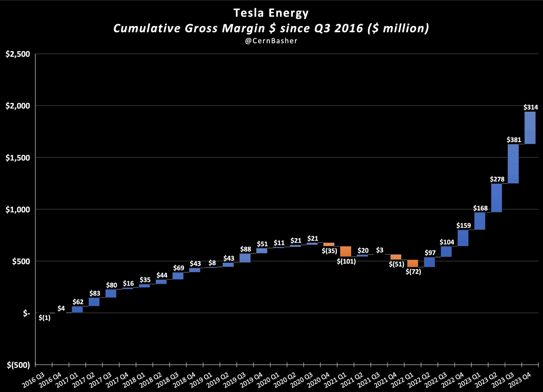This screenshot has width=543, height=392.
Task: Click the blue 2023 Q1 bar
Action: pos(480,221)
